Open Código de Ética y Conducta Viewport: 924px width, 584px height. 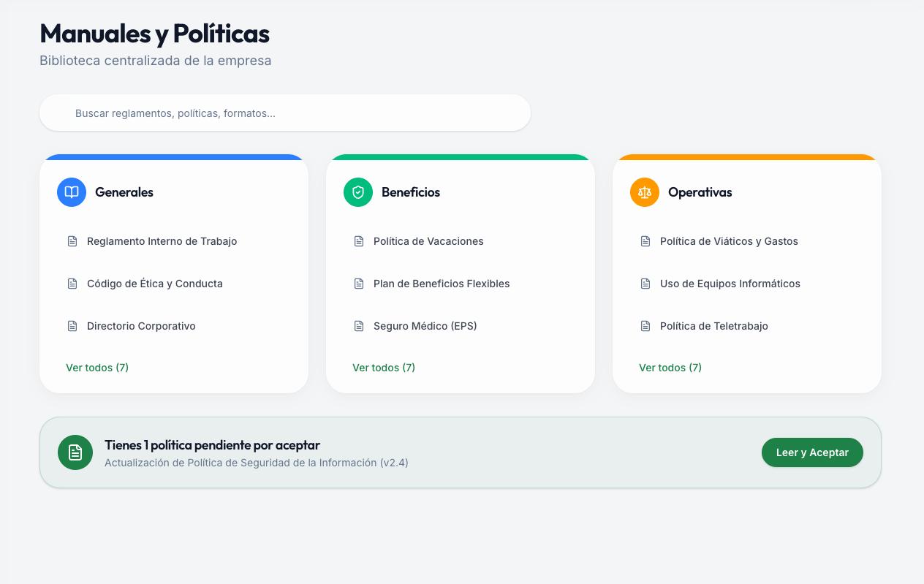(x=174, y=284)
